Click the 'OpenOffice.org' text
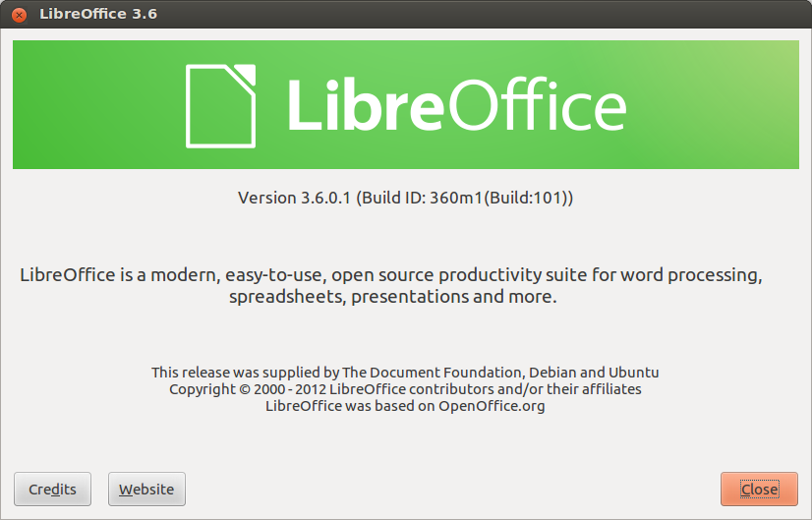This screenshot has width=812, height=520. [492, 406]
